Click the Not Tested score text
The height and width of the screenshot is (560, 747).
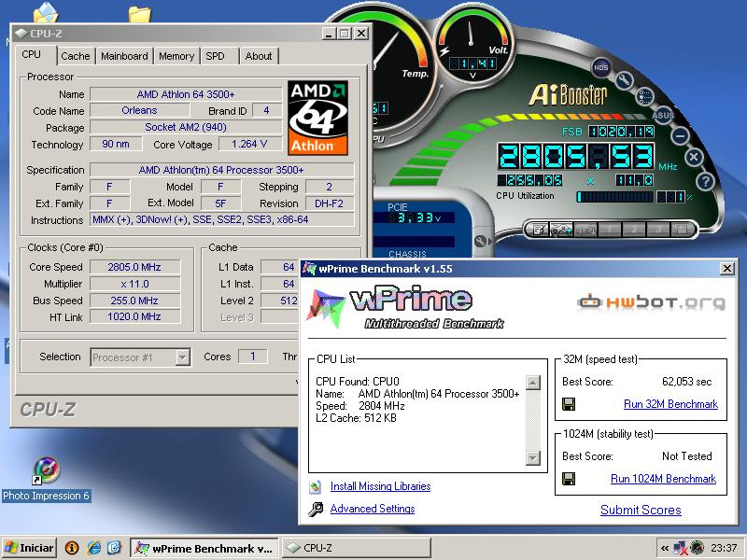point(686,456)
